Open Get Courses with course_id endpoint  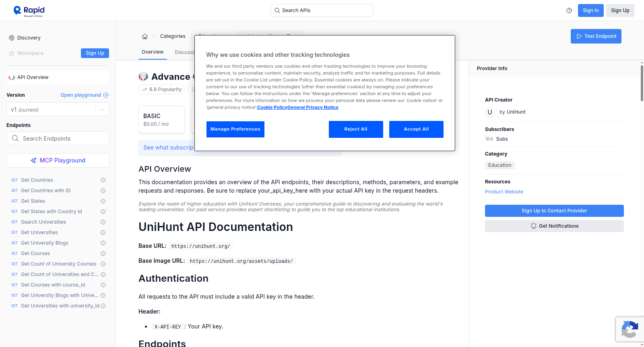click(53, 285)
